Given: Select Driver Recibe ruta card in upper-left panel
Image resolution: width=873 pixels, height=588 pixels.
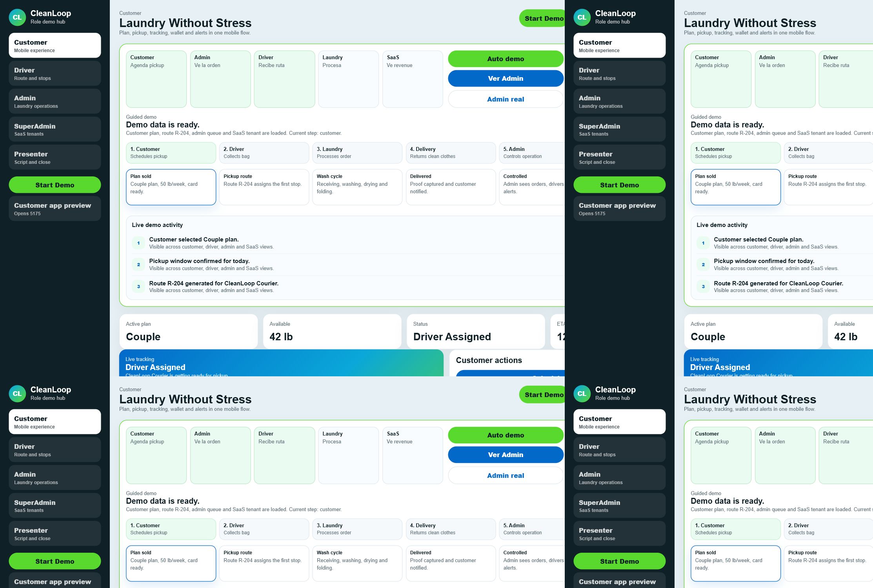Looking at the screenshot, I should [x=284, y=79].
